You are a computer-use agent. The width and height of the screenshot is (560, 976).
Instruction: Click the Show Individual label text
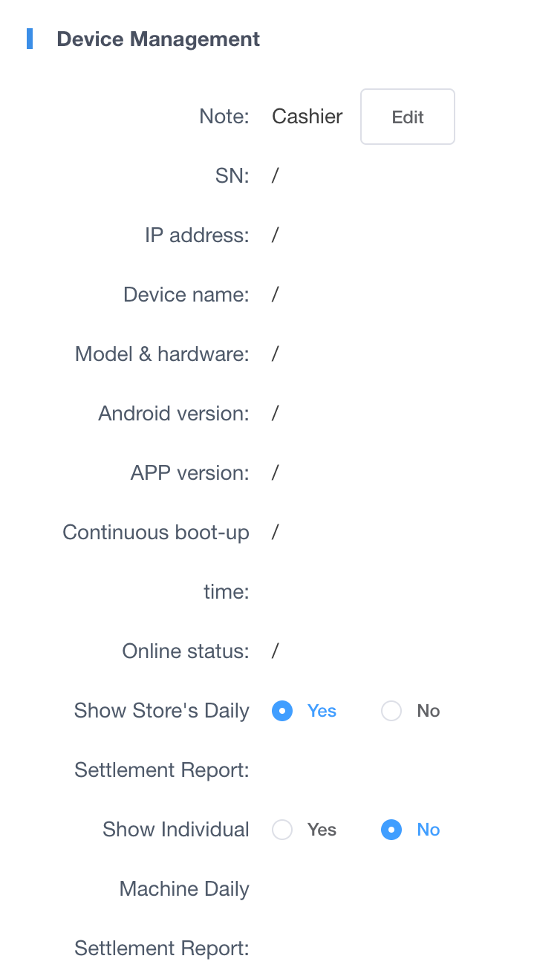[176, 830]
